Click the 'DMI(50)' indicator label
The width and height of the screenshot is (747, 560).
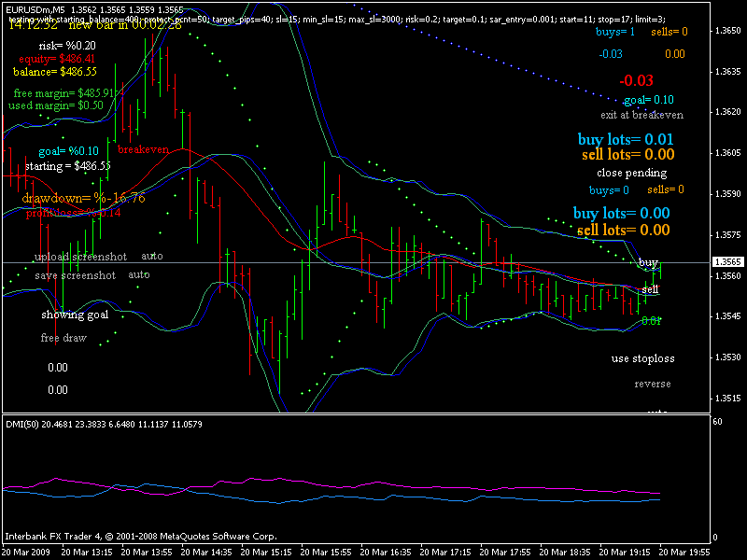[x=21, y=424]
